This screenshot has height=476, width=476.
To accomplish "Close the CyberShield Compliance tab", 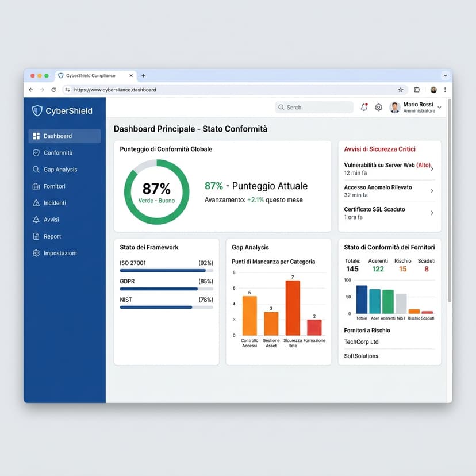I will point(131,75).
